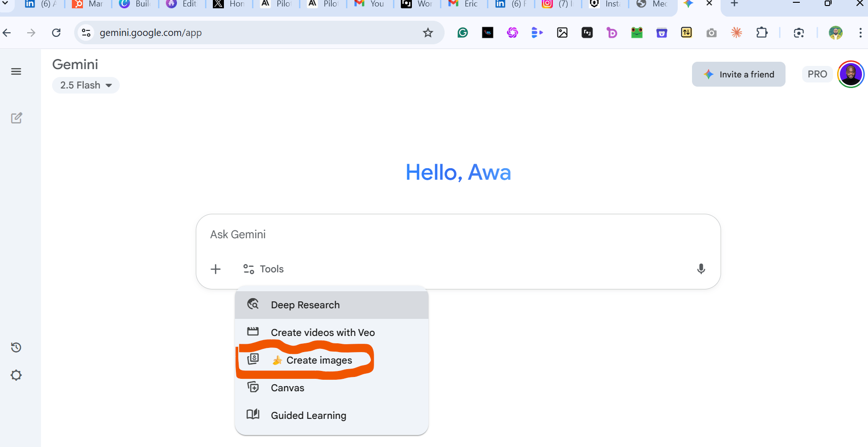This screenshot has height=447, width=868.
Task: Click the PRO badge button
Action: pyautogui.click(x=817, y=74)
